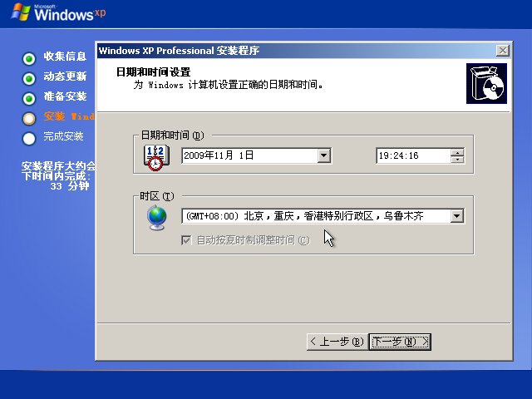The width and height of the screenshot is (532, 399).
Task: Click into the time field 19:24:16
Action: click(x=413, y=155)
